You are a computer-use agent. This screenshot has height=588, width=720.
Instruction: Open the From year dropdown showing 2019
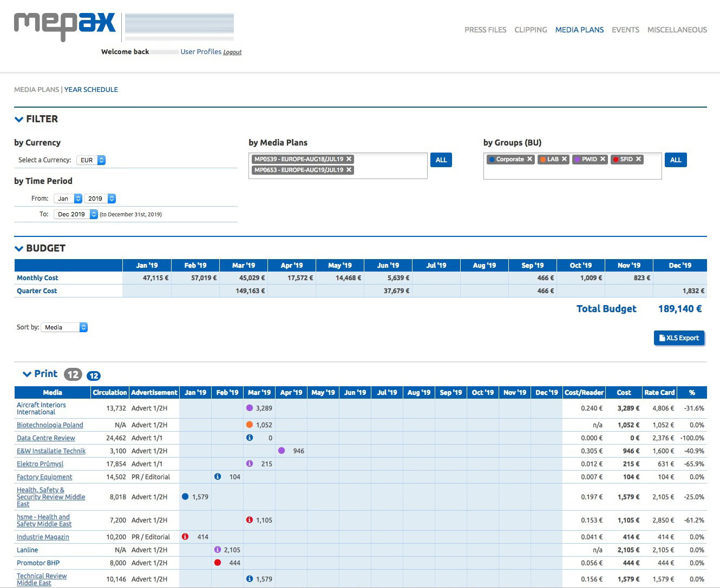[100, 199]
